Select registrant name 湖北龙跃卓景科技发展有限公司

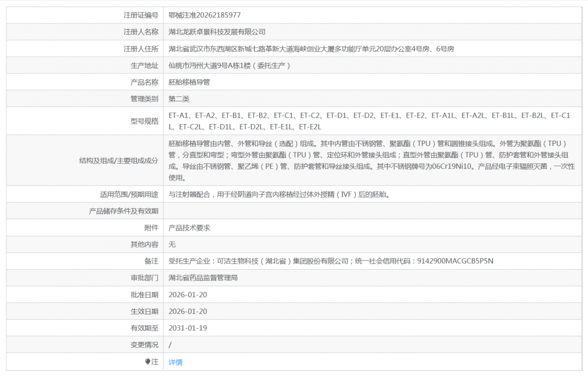(217, 32)
